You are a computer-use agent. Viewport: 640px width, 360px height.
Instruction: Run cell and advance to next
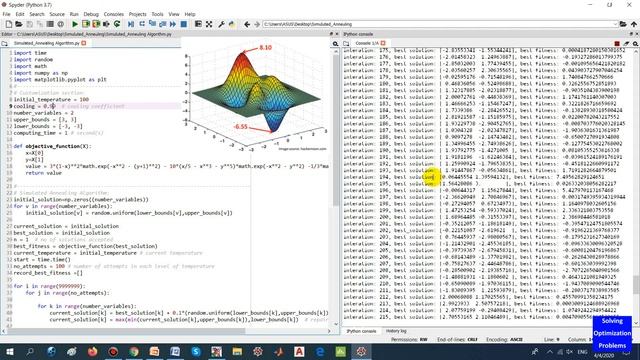pos(96,24)
